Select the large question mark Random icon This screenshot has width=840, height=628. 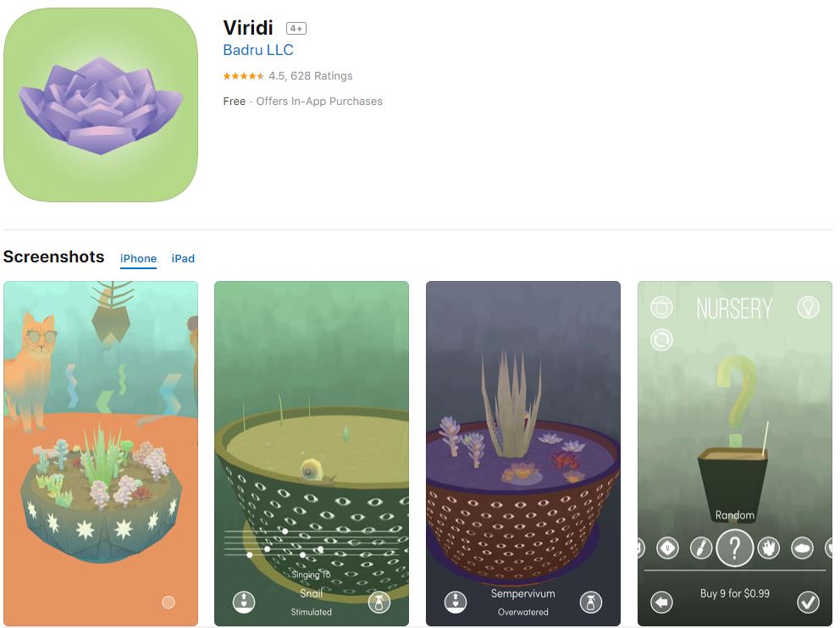pyautogui.click(x=734, y=548)
